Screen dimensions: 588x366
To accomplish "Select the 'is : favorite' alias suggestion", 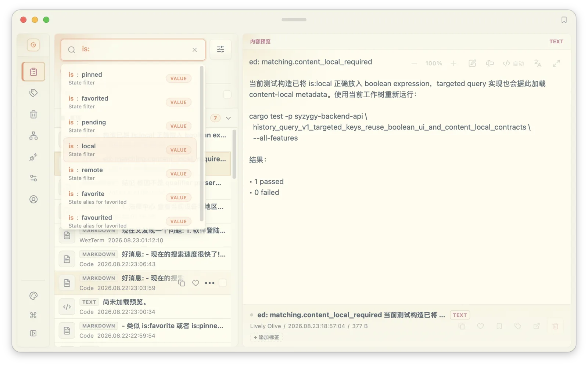I will 130,198.
